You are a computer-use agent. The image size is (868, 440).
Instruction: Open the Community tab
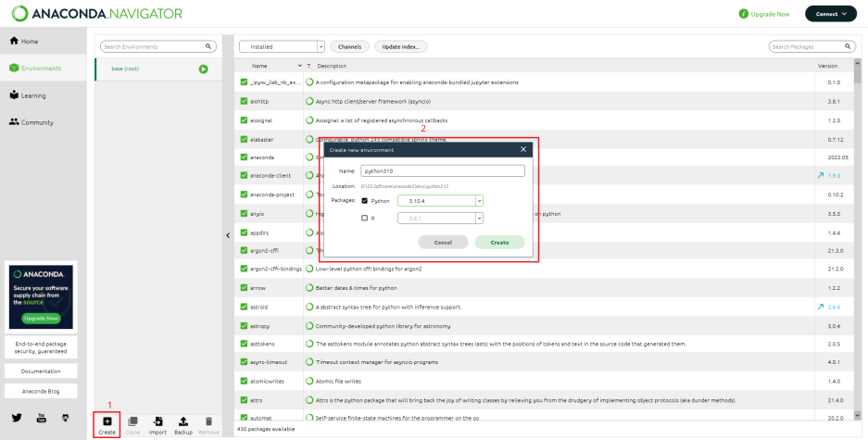click(x=44, y=122)
